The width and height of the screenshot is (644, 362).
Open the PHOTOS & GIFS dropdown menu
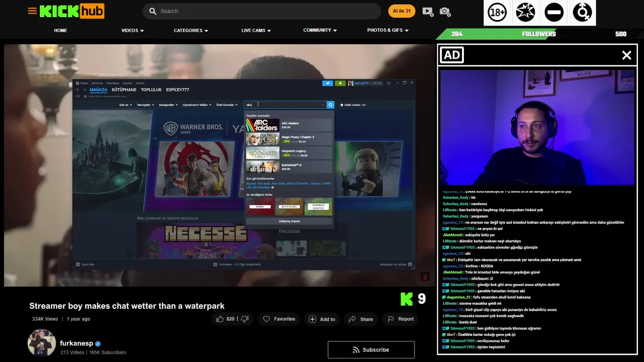coord(388,30)
